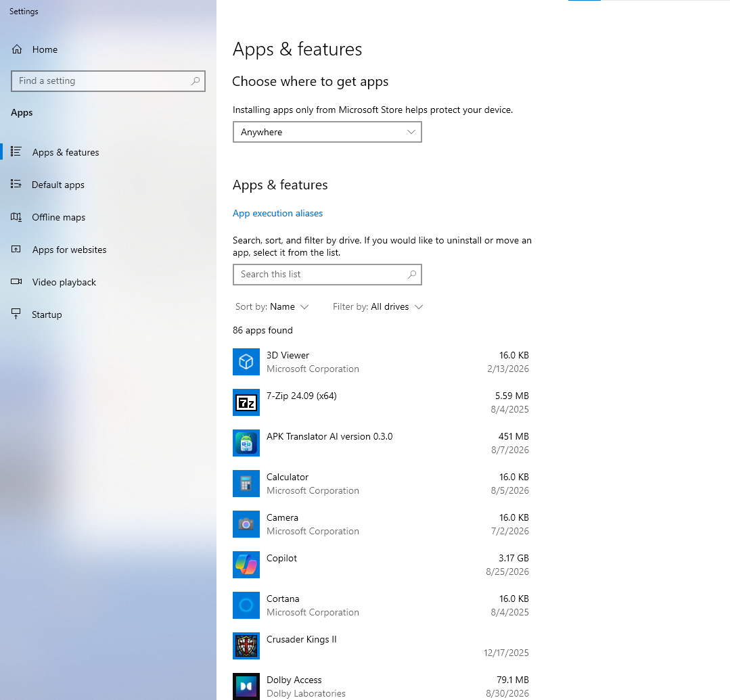Click the 7-Zip app icon
730x700 pixels.
point(246,402)
